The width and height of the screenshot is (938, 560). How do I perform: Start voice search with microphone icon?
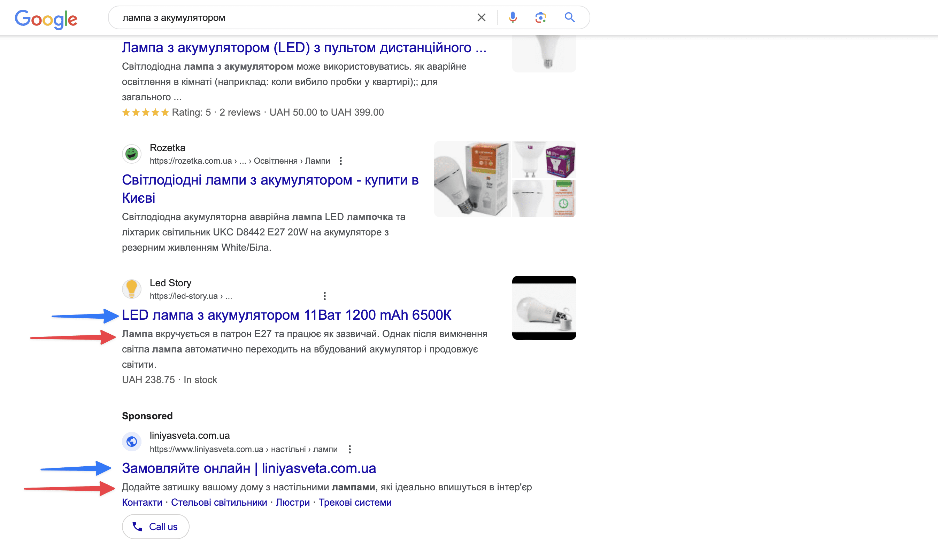pyautogui.click(x=513, y=17)
